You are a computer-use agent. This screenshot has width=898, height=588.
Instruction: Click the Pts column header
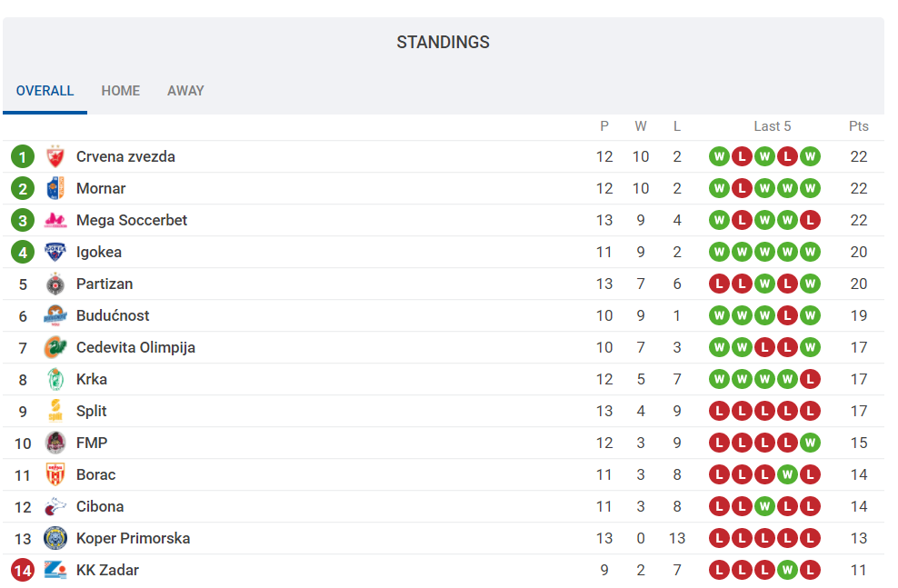(859, 126)
